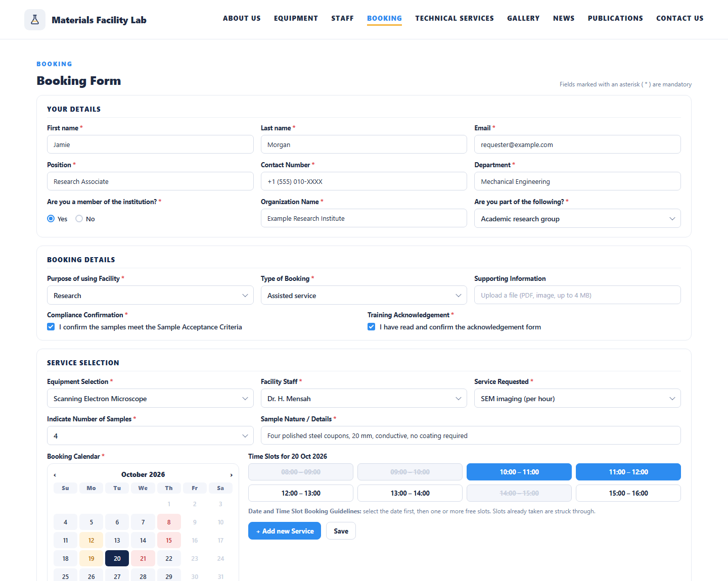Screen dimensions: 728x581
Task: Open the News page
Action: pos(564,18)
